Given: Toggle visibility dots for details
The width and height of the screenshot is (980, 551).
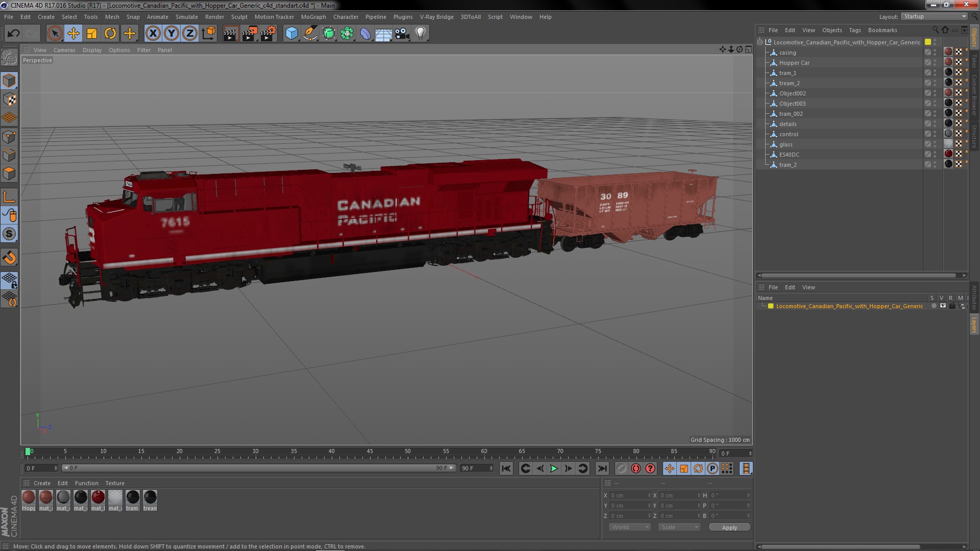Looking at the screenshot, I should tap(935, 124).
